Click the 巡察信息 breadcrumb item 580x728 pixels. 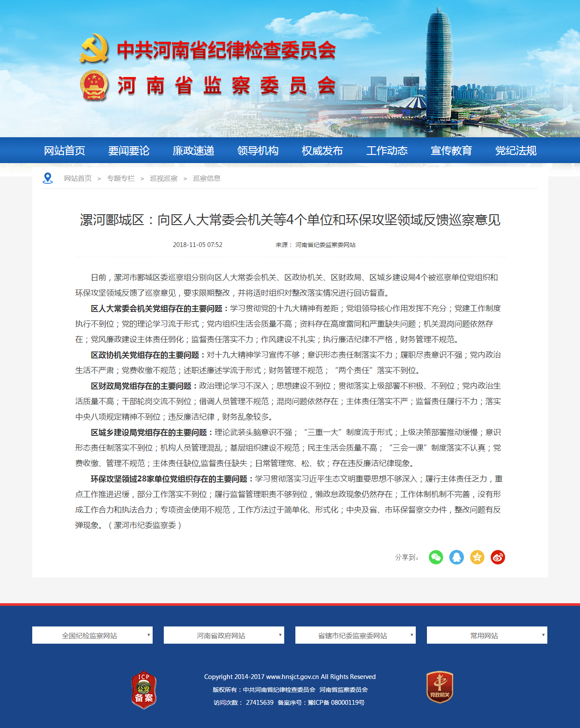207,179
